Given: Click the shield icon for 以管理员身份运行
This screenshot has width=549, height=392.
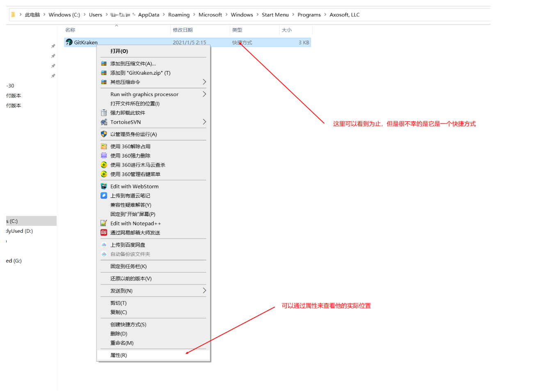Looking at the screenshot, I should (x=104, y=134).
